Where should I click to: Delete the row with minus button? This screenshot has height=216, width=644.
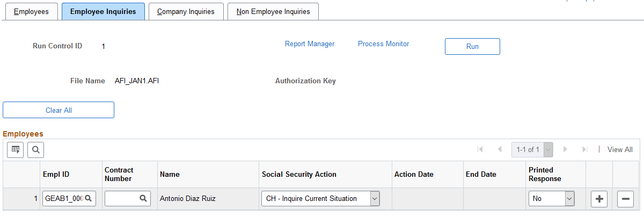click(x=625, y=198)
